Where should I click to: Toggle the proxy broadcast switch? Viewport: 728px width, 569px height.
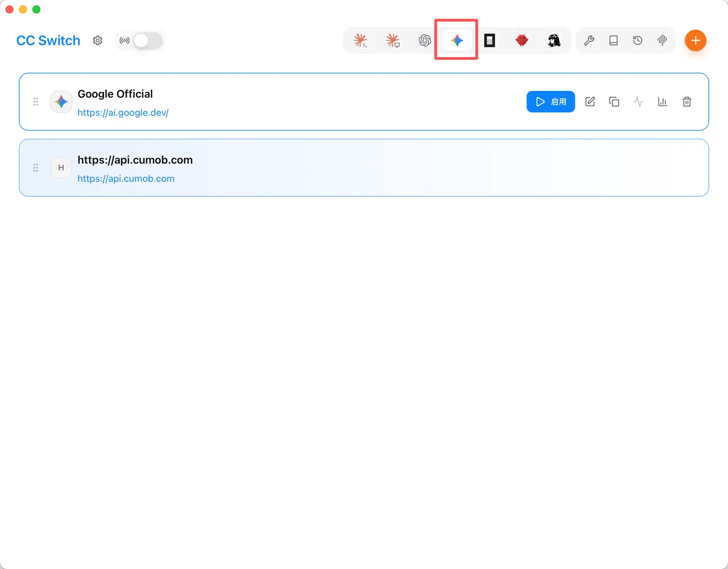pyautogui.click(x=148, y=41)
